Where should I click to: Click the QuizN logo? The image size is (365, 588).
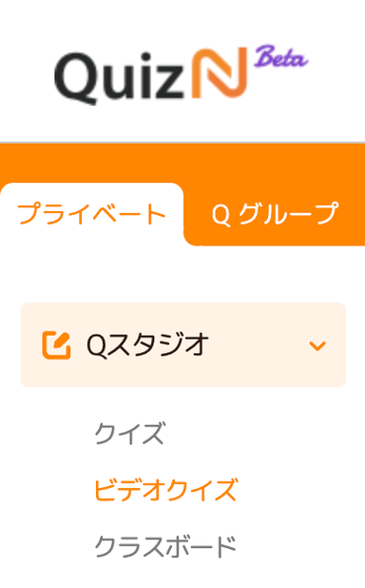coord(182,74)
